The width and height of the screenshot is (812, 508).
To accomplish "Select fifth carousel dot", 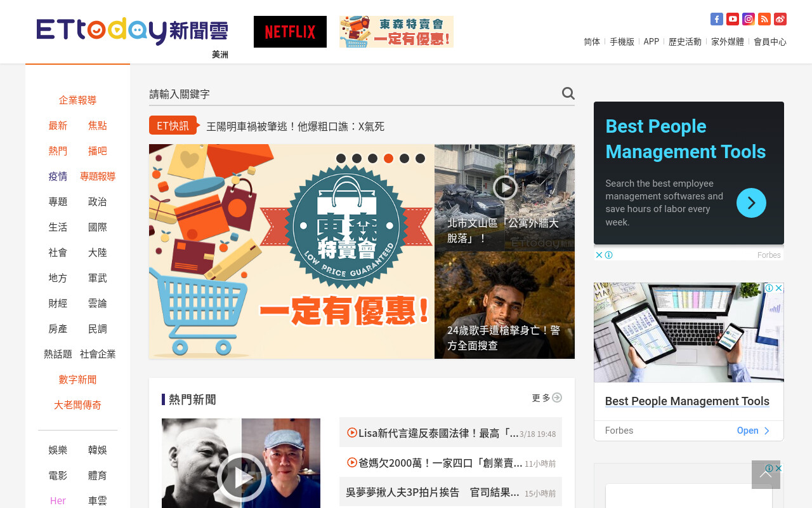I will 404,158.
